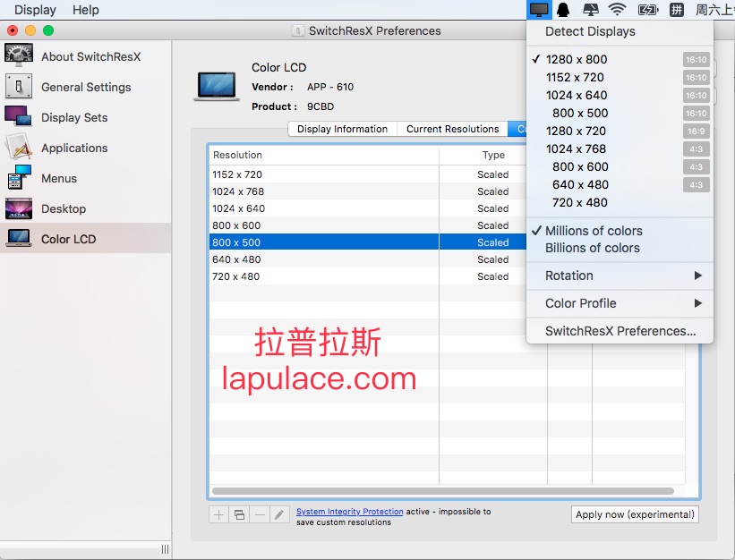Remove the selected resolution with minus button

click(x=260, y=515)
